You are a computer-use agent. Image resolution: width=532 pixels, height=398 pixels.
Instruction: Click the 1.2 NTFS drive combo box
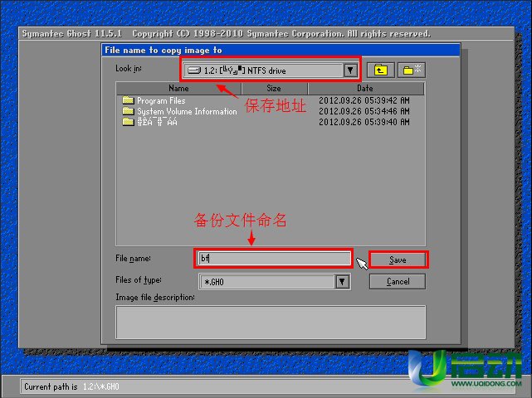coord(271,70)
